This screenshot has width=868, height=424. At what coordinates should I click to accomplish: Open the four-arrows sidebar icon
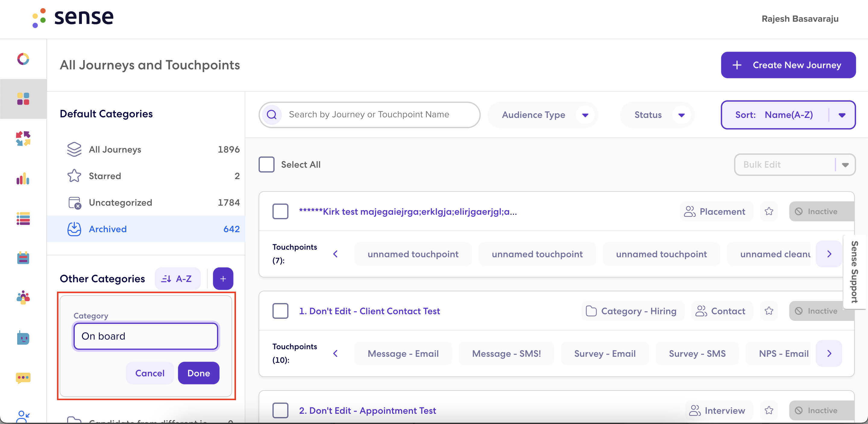23,138
